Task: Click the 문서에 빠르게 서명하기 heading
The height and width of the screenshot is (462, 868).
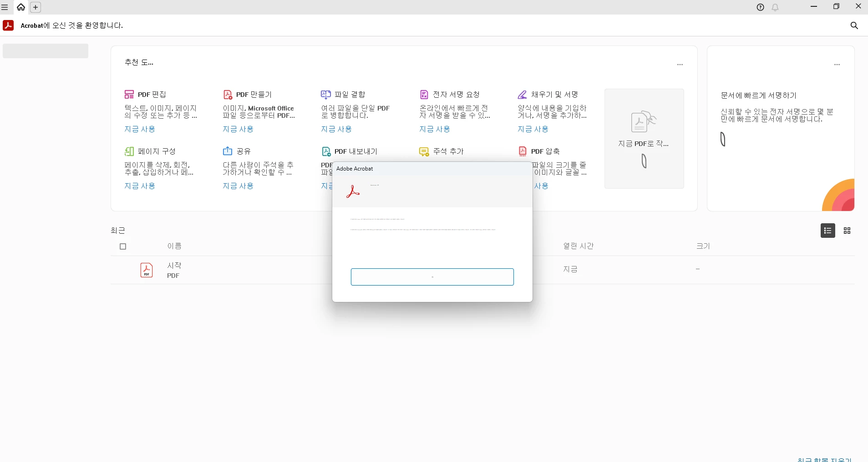Action: point(759,95)
